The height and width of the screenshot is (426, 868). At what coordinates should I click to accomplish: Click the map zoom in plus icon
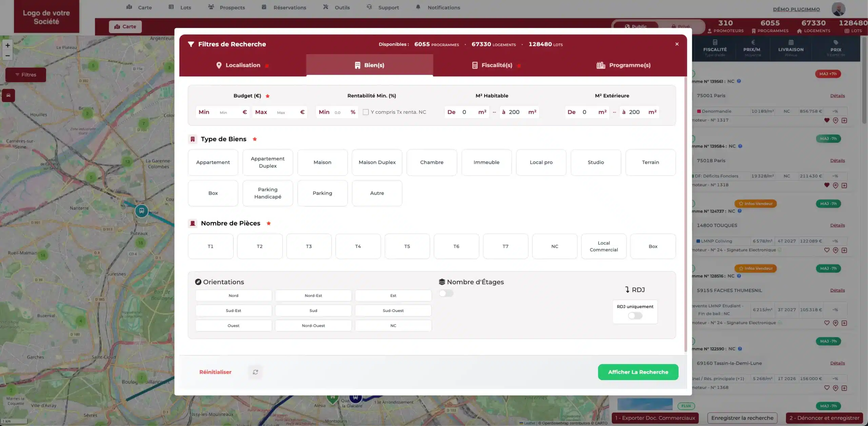coord(7,45)
